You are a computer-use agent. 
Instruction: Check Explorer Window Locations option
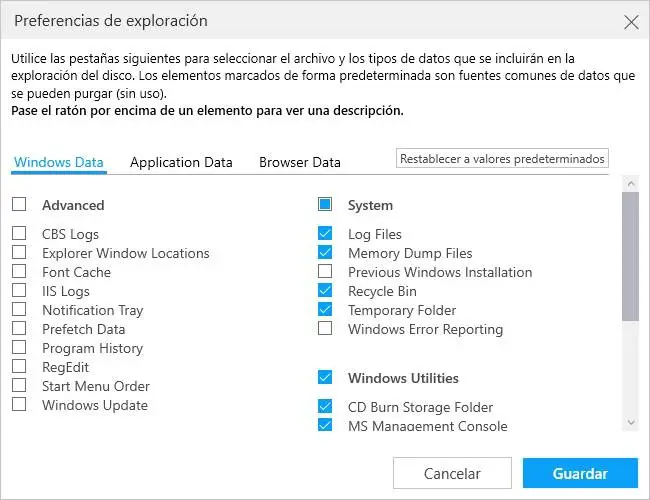click(20, 253)
